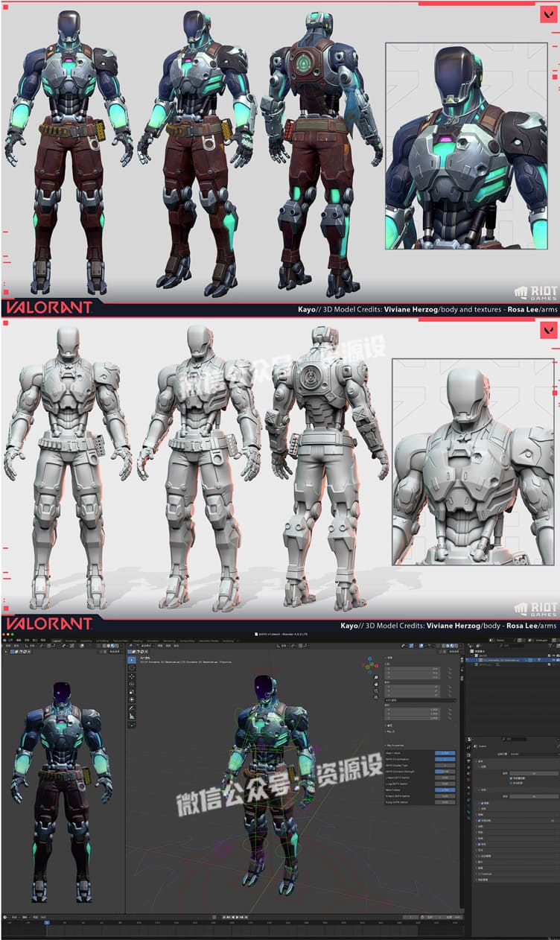The image size is (560, 940).
Task: Collapse the 变换 transform panel in sidebar
Action: pyautogui.click(x=389, y=658)
